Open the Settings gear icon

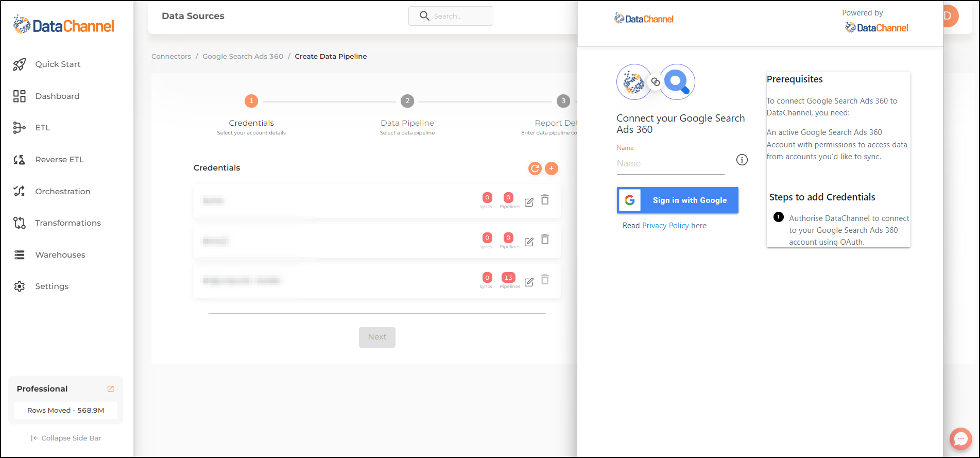20,286
